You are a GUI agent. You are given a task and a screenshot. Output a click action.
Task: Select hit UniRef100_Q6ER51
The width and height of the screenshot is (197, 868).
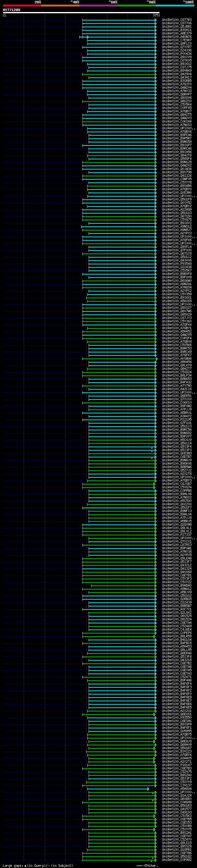[x=176, y=396]
